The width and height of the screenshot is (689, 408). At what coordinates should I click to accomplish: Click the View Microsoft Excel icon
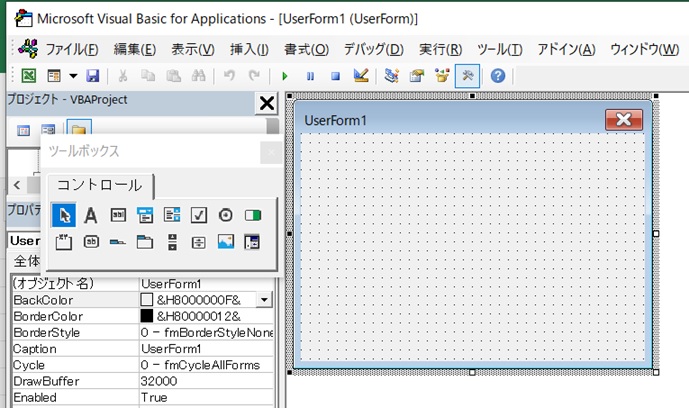pos(29,76)
